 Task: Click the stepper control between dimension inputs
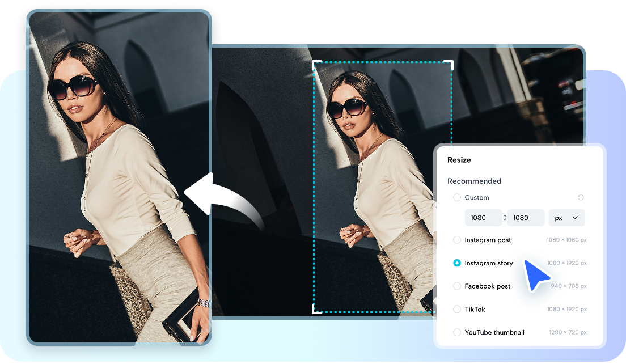click(x=504, y=217)
